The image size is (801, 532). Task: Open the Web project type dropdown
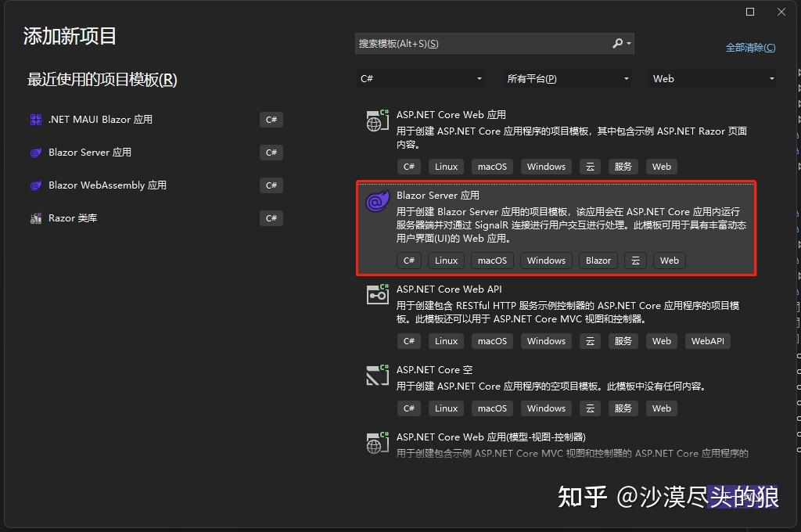pyautogui.click(x=713, y=78)
